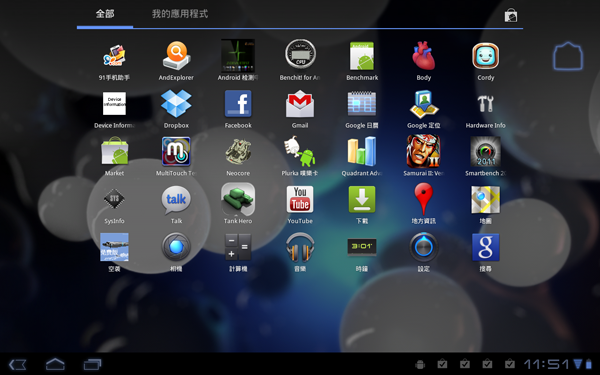The width and height of the screenshot is (600, 375).
Task: Launch Plurka 噗浪卡 app
Action: point(300,152)
